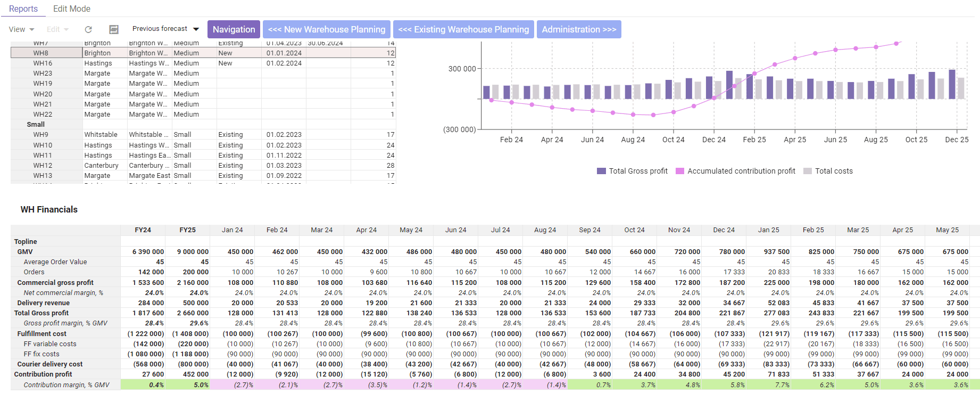The image size is (980, 400).
Task: Click the Navigation button
Action: point(234,29)
